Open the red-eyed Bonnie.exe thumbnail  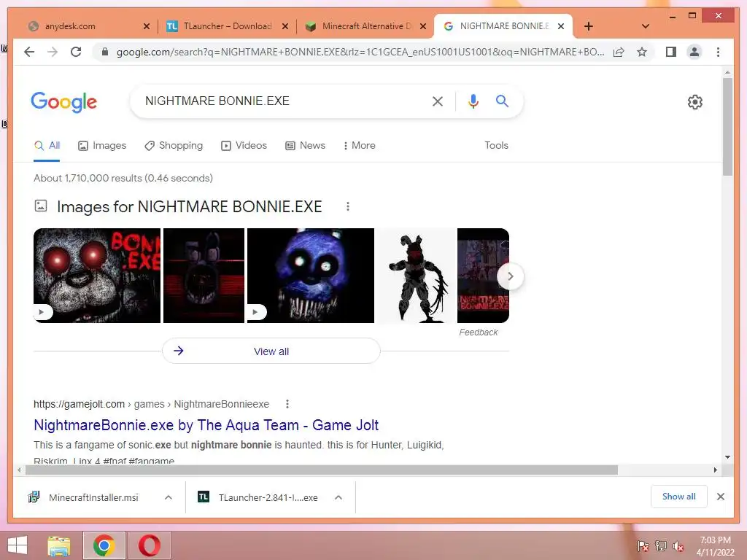97,275
